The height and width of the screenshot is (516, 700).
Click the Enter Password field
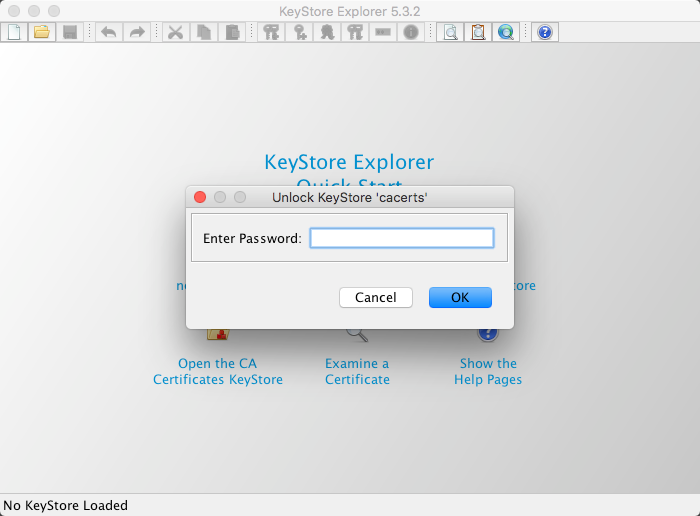[x=402, y=238]
